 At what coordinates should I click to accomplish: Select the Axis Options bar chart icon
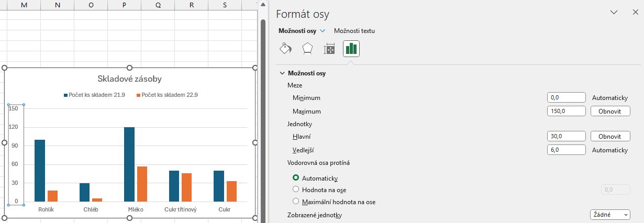pos(351,49)
